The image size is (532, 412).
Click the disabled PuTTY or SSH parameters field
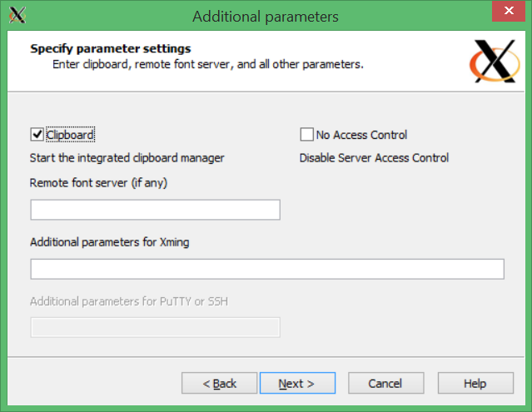tap(156, 328)
